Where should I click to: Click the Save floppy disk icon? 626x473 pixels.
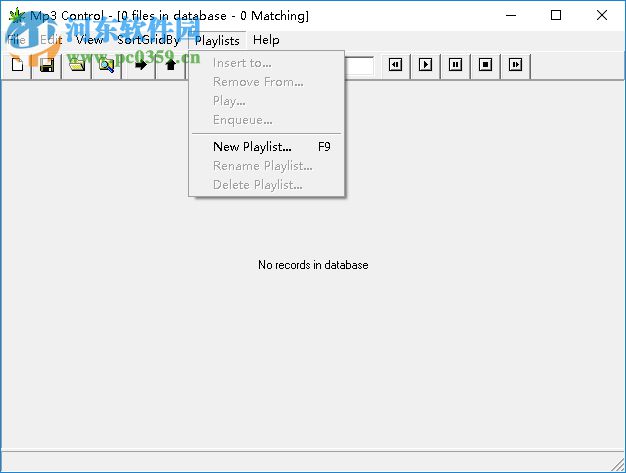pos(47,65)
